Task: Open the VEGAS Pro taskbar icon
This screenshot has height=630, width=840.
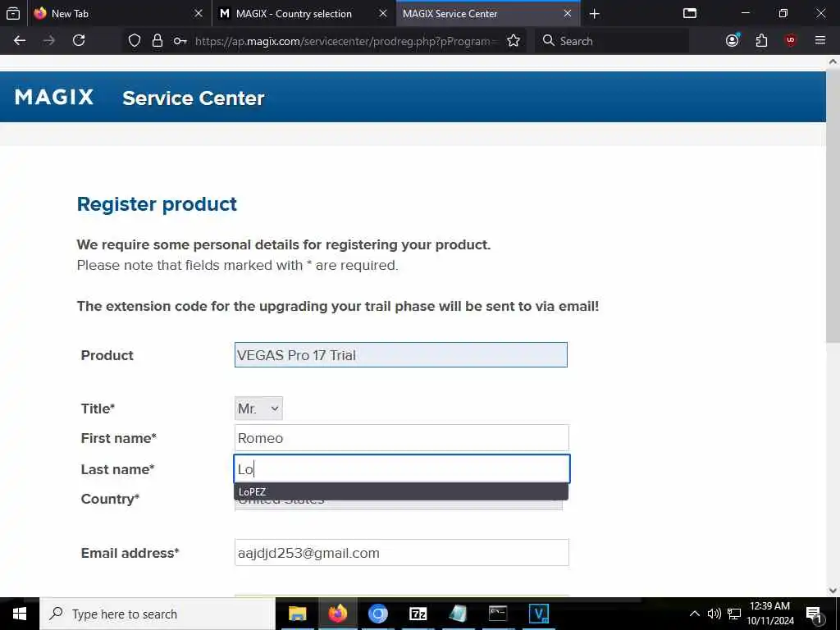Action: pos(538,614)
